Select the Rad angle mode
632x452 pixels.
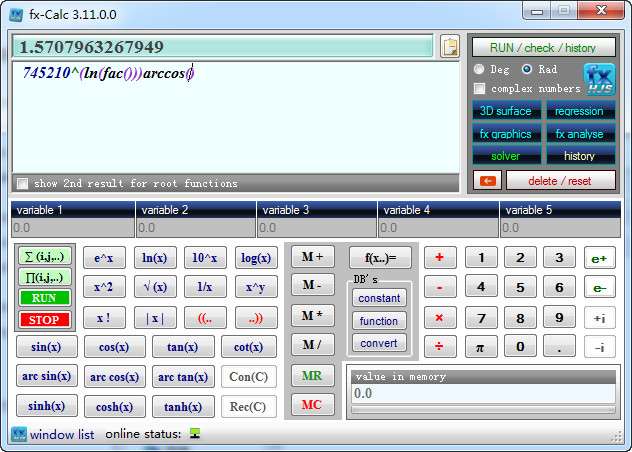527,69
